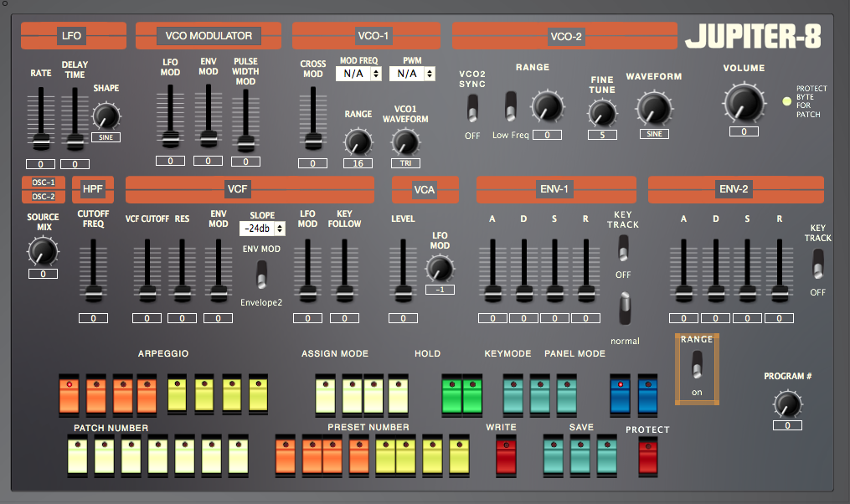This screenshot has width=850, height=504.
Task: Adjust the VCF LFO Mod slider
Action: [x=307, y=293]
